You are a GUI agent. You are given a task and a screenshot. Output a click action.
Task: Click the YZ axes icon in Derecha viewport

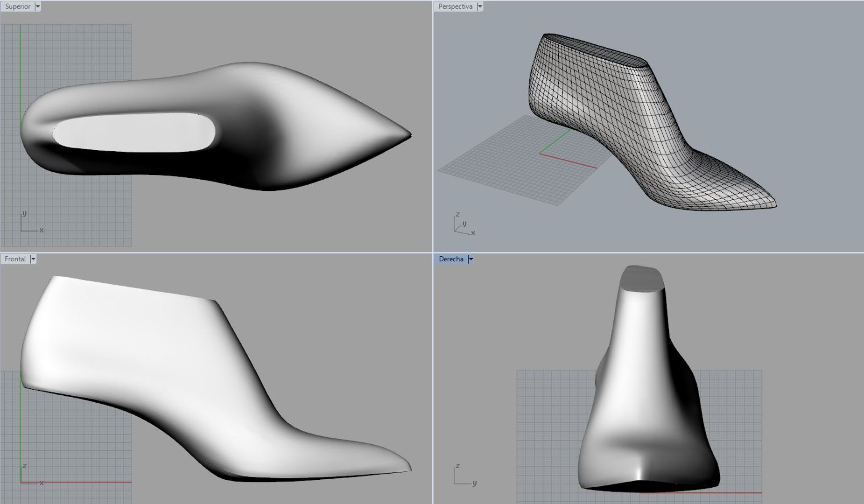(x=465, y=474)
